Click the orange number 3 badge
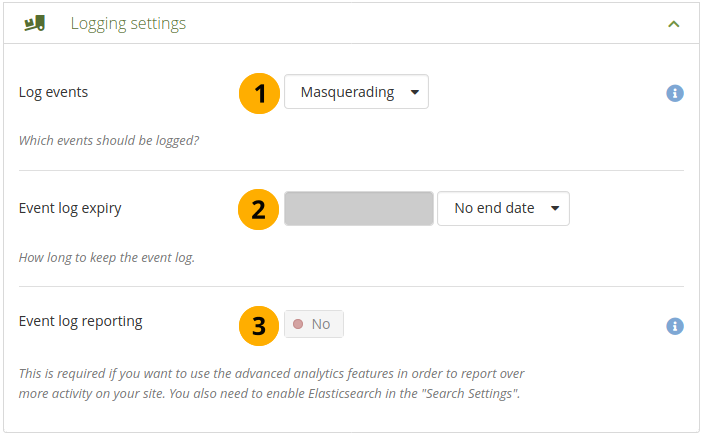Image resolution: width=703 pixels, height=437 pixels. (258, 325)
